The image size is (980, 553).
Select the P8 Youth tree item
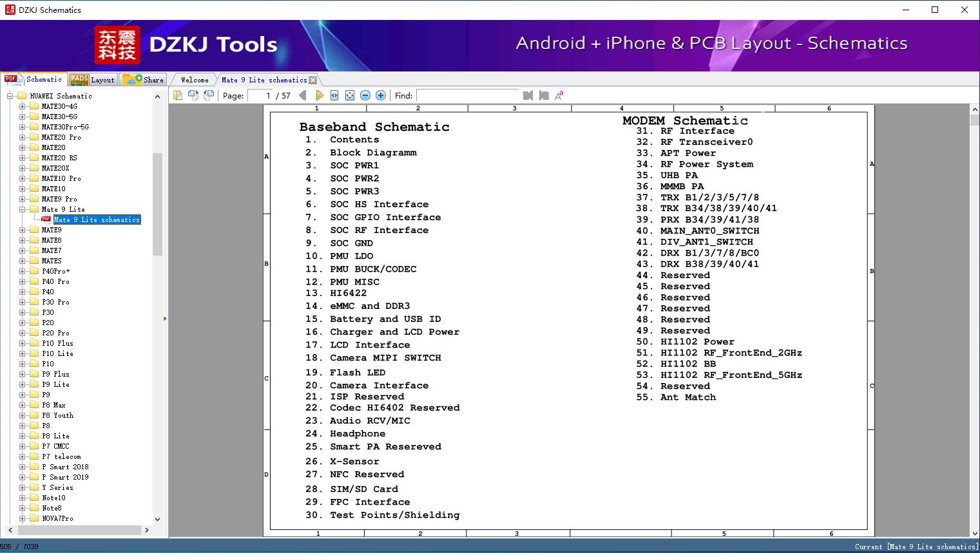click(x=57, y=415)
